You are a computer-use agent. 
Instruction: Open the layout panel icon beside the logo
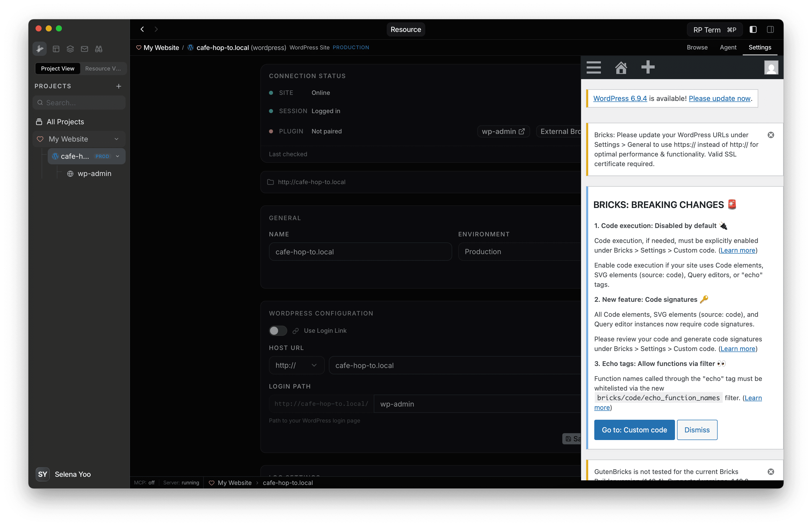56,49
